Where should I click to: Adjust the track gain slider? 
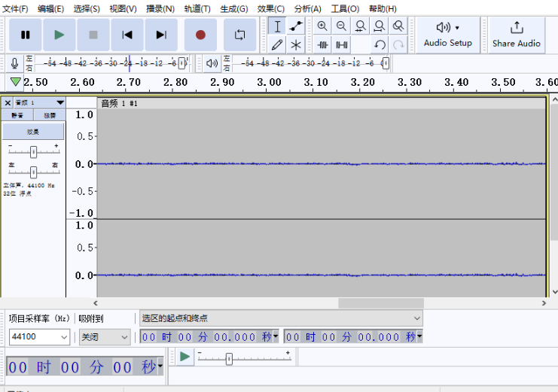pyautogui.click(x=33, y=152)
